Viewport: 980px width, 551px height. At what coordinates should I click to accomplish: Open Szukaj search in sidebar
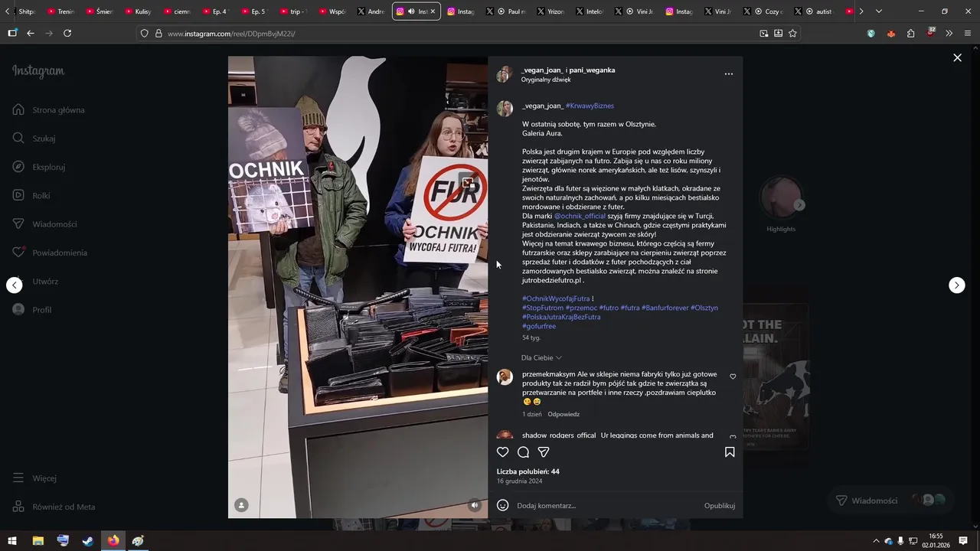point(34,139)
